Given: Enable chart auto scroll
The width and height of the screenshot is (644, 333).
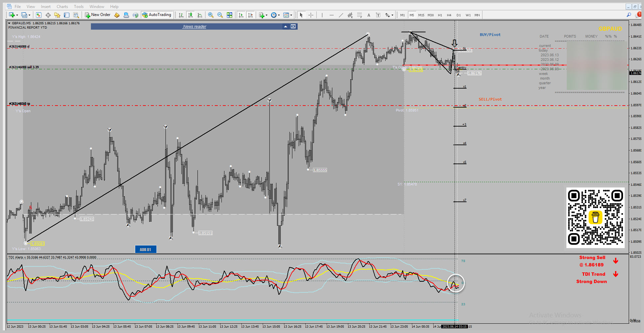Looking at the screenshot, I should pos(241,15).
